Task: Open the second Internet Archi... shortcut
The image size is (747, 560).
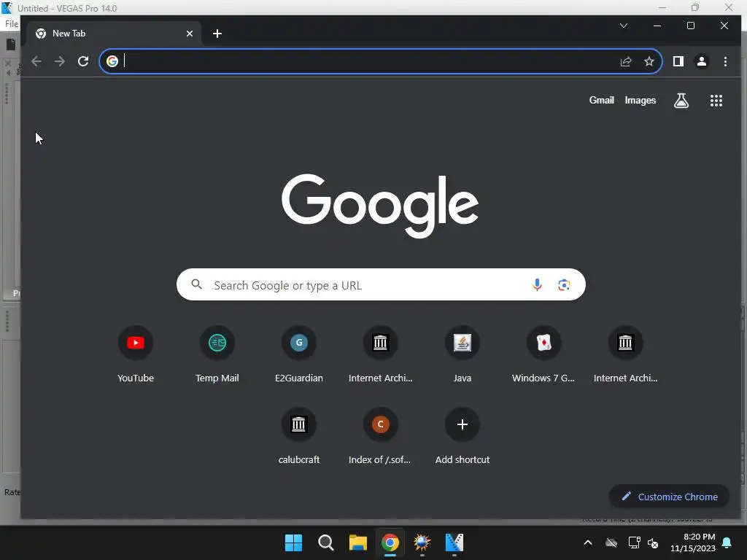Action: click(625, 354)
